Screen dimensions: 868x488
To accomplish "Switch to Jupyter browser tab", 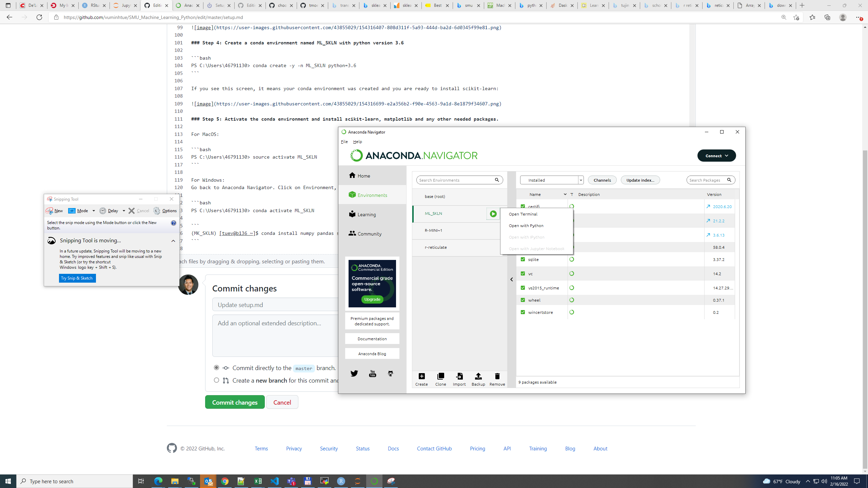I will coord(125,5).
